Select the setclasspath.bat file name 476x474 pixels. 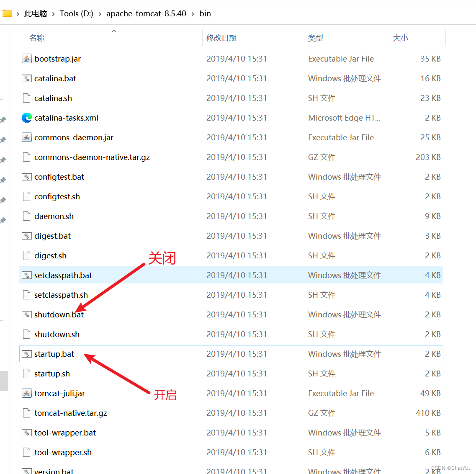click(63, 275)
